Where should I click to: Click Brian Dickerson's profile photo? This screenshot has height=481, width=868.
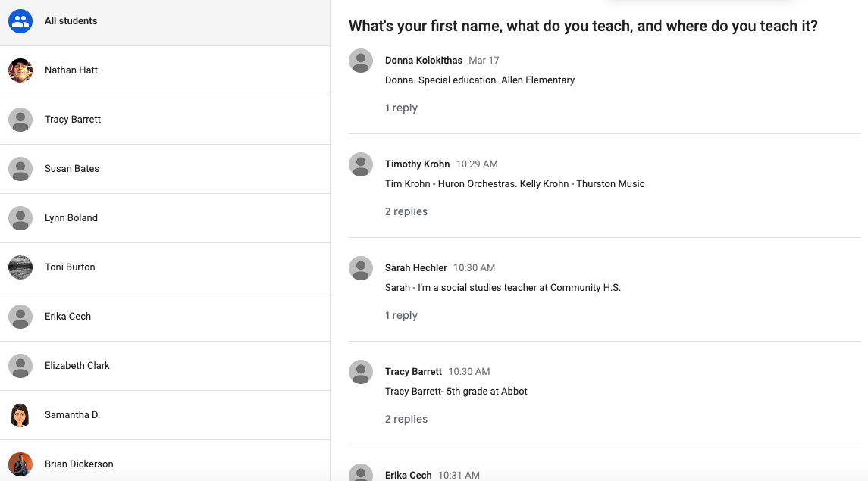20,464
